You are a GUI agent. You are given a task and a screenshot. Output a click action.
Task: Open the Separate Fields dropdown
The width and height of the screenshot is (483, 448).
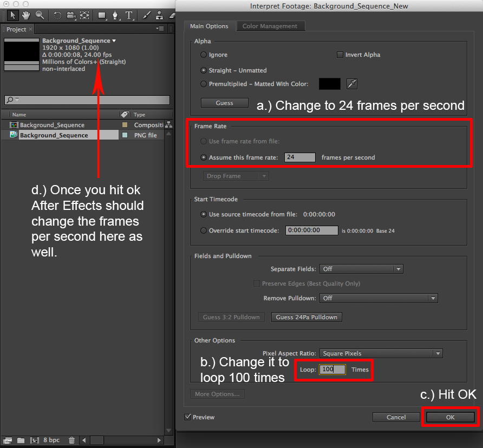click(361, 269)
